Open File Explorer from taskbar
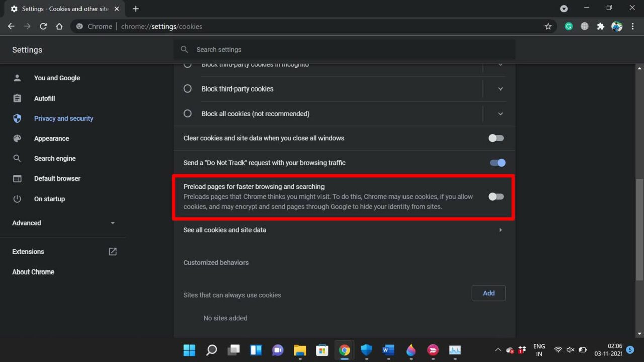The image size is (644, 362). 300,350
